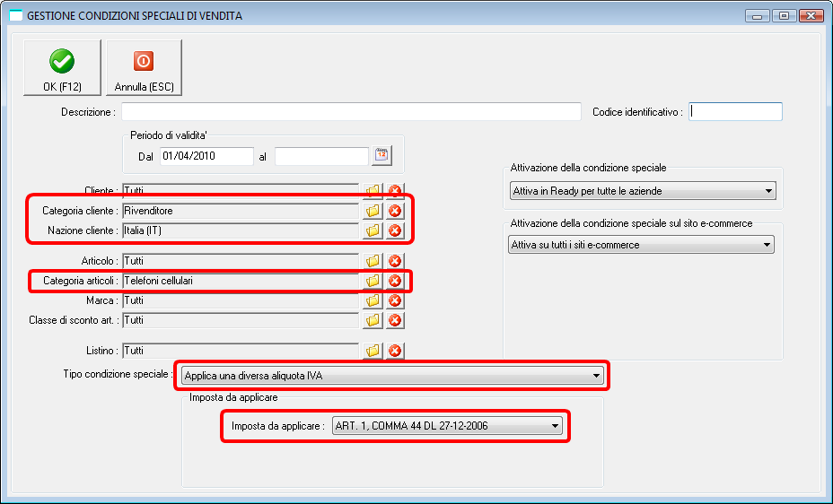Confirm with the OK (F12) button
This screenshot has height=504, width=833.
(x=62, y=68)
